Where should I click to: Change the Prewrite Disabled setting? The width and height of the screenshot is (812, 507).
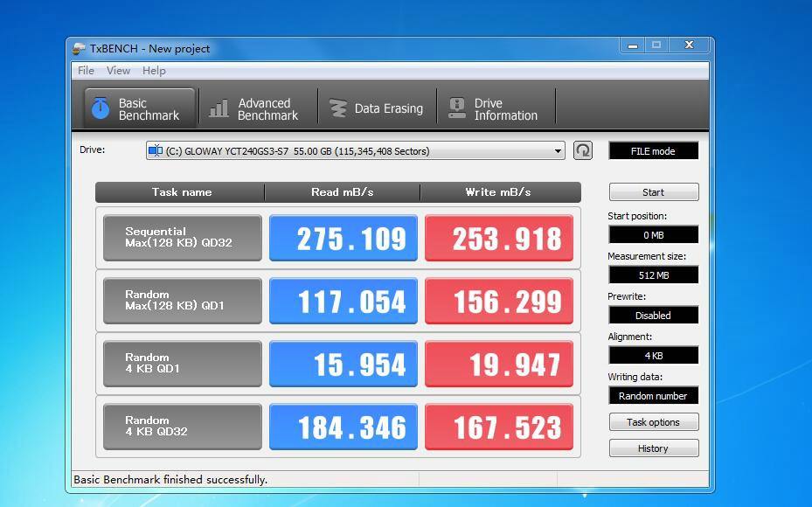click(x=653, y=316)
